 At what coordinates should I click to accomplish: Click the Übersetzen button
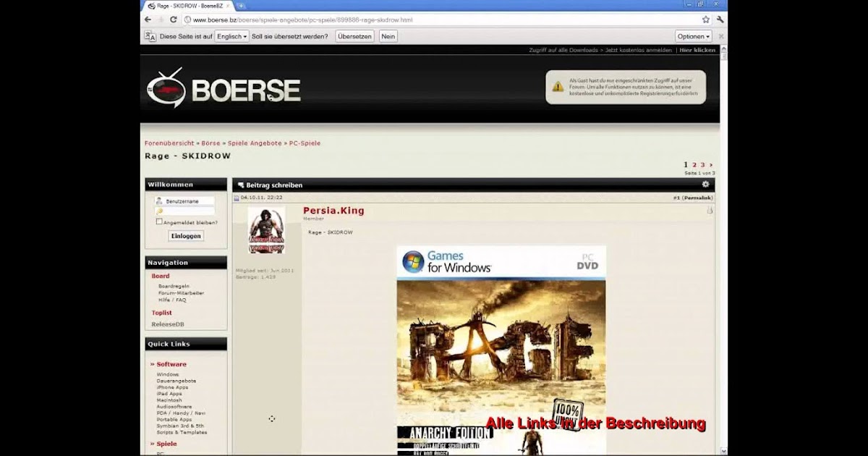pyautogui.click(x=354, y=36)
